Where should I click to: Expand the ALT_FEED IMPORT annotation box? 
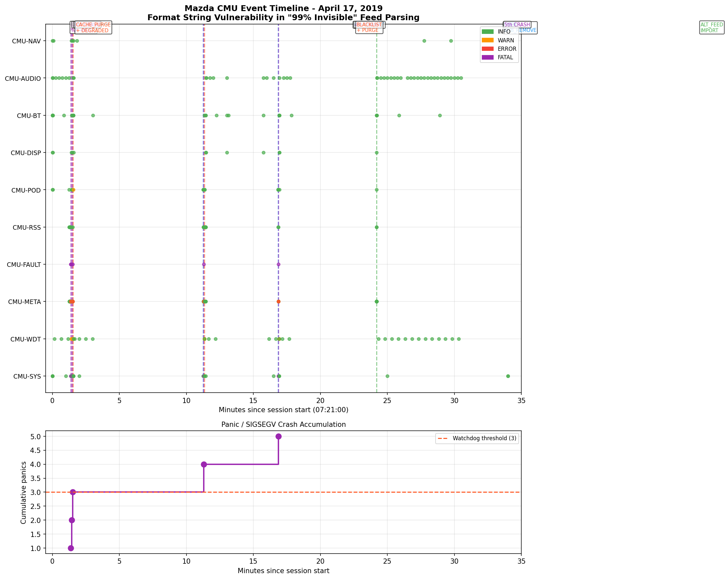coord(711,27)
